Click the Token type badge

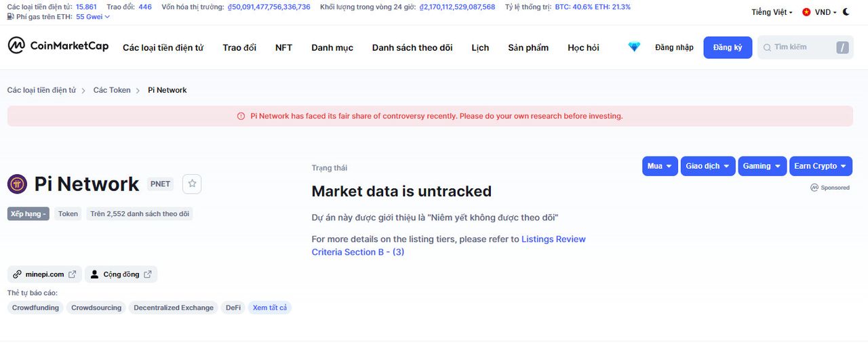point(68,213)
